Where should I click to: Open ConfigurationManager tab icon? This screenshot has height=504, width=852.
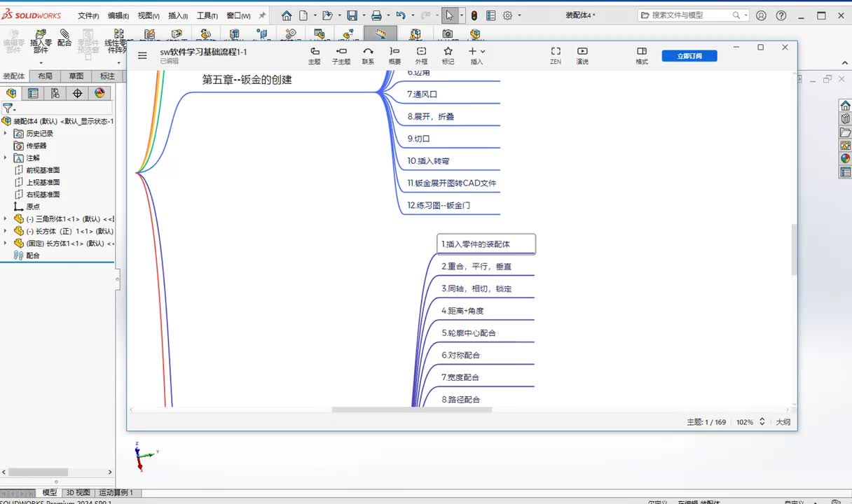coord(55,93)
